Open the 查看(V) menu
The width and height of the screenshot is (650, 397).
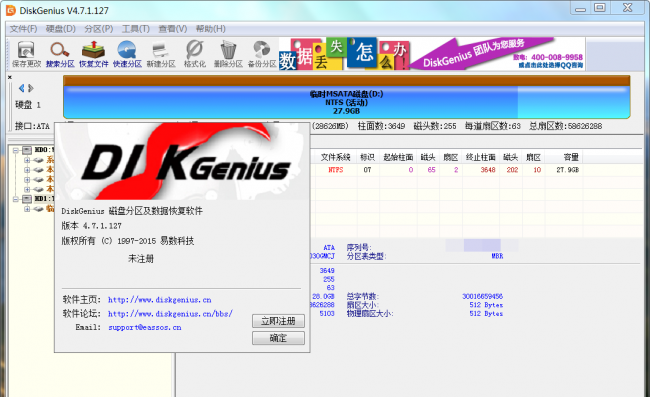pyautogui.click(x=173, y=29)
